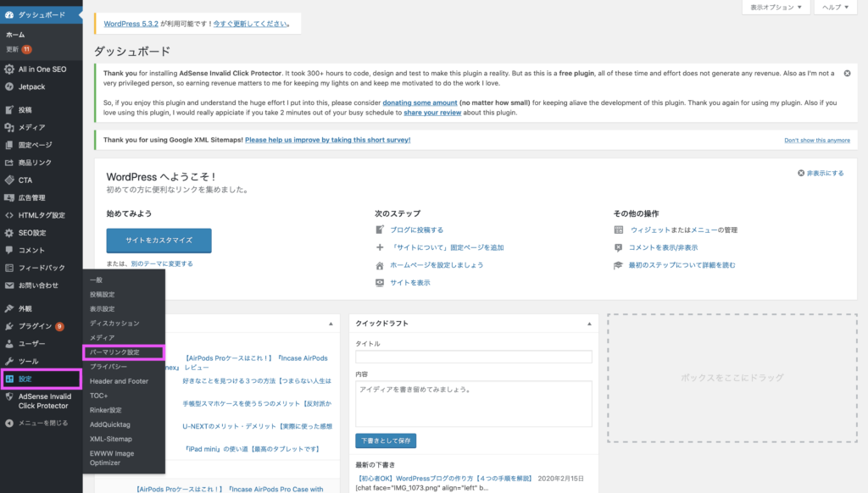
Task: Click the 下書きとして保存 button
Action: click(386, 441)
